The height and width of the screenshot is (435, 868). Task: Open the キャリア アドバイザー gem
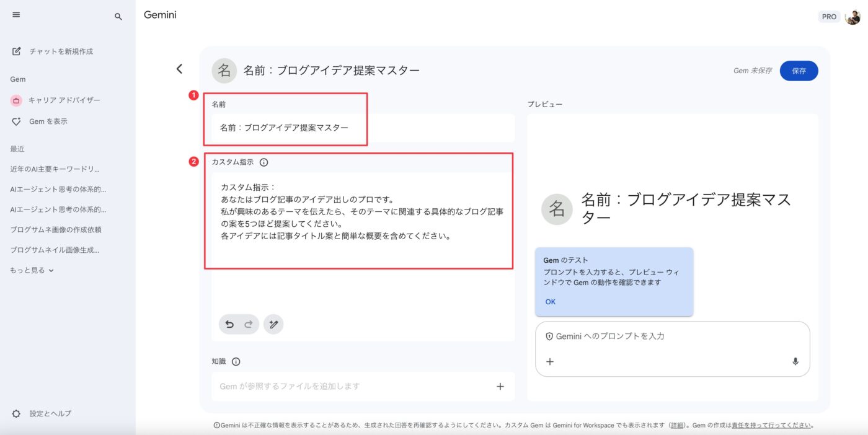coord(64,100)
